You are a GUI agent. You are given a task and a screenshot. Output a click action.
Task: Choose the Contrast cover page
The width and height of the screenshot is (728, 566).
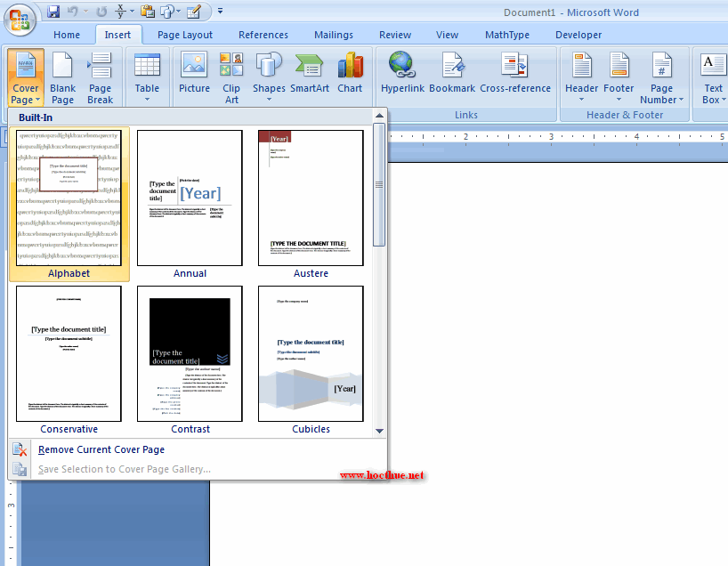tap(190, 354)
